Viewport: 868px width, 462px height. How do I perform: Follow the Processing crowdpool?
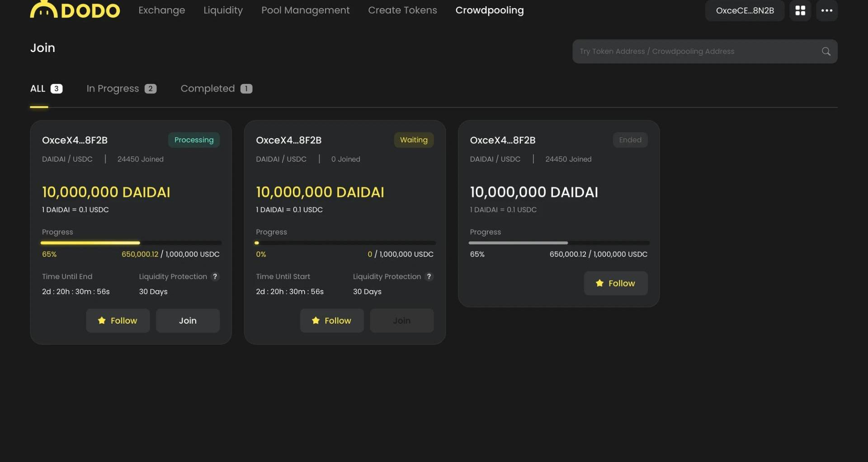118,321
